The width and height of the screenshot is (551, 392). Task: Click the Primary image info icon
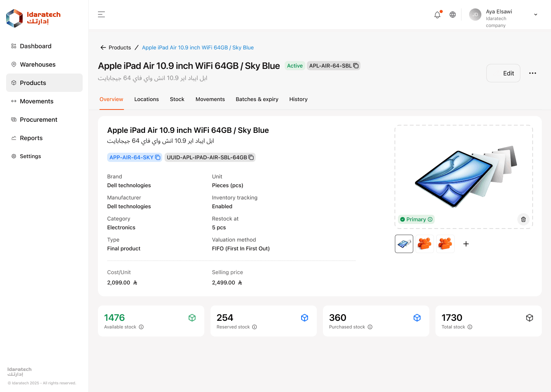pos(430,219)
